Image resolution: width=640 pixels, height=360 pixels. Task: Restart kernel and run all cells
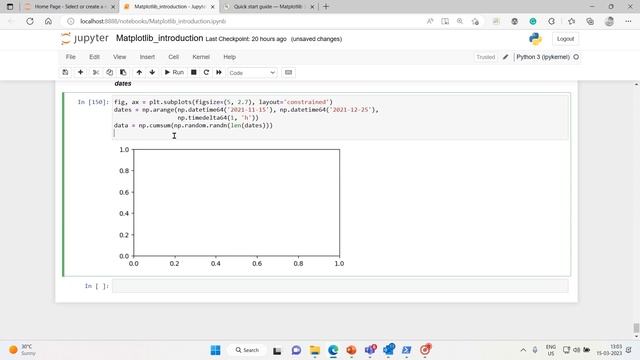[219, 72]
